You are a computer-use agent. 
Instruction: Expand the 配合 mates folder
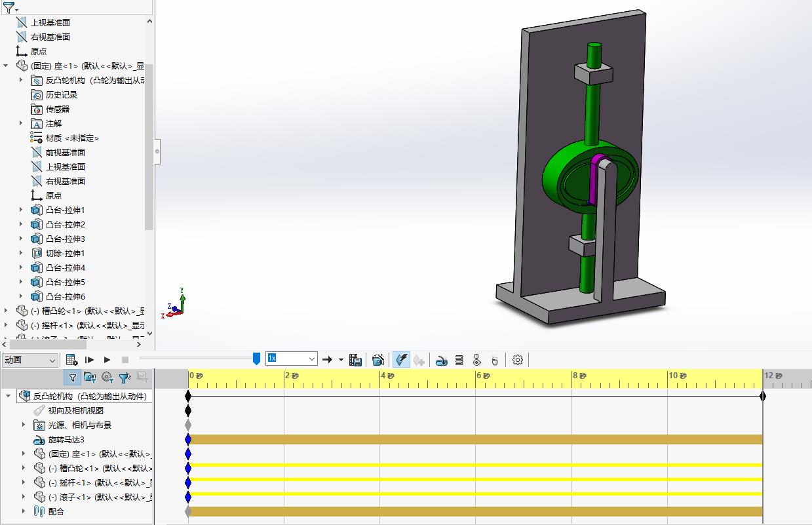tap(24, 511)
